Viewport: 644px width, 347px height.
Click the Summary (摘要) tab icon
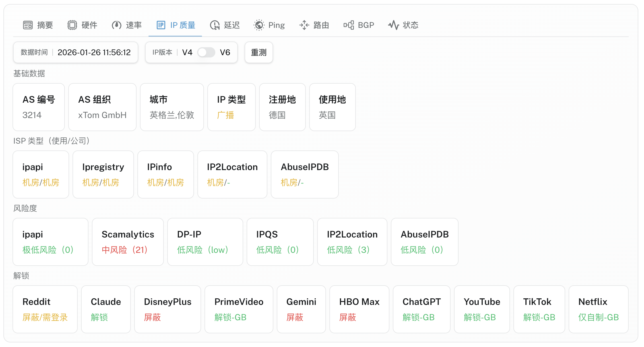tap(28, 25)
